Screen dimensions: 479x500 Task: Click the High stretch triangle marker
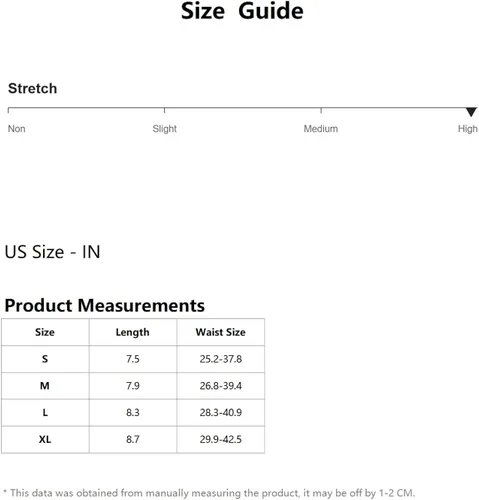[471, 112]
